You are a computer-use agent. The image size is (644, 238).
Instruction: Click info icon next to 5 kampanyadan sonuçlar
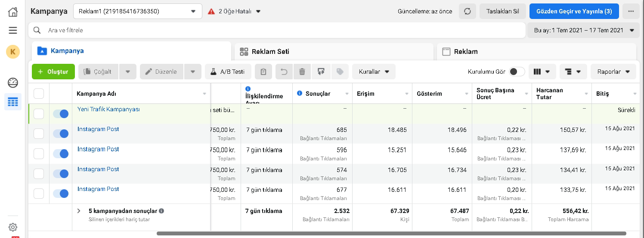[x=161, y=211]
